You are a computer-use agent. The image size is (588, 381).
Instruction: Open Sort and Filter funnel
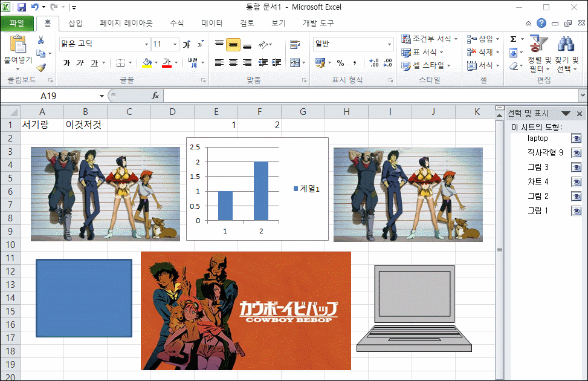pyautogui.click(x=539, y=44)
